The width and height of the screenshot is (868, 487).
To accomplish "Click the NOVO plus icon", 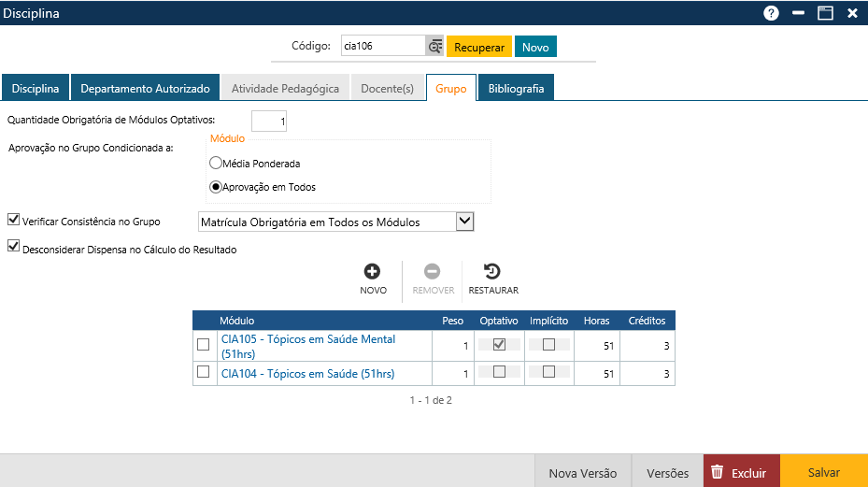I will (x=373, y=272).
